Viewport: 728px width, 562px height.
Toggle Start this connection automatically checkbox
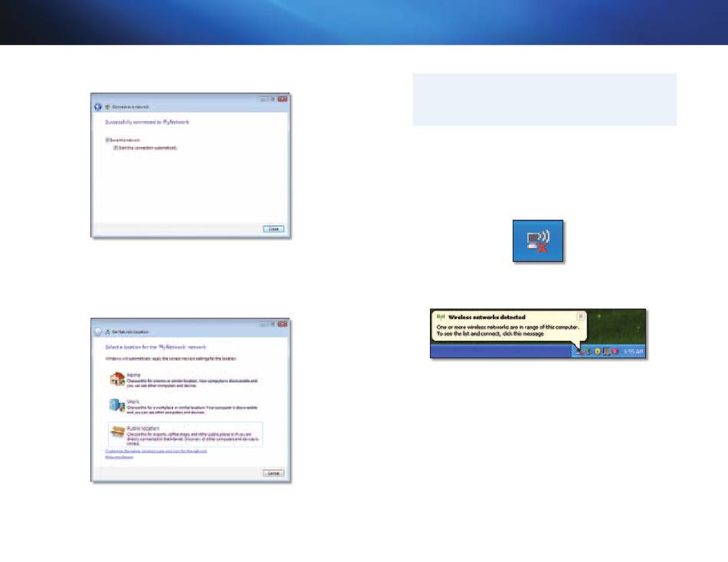[x=116, y=148]
